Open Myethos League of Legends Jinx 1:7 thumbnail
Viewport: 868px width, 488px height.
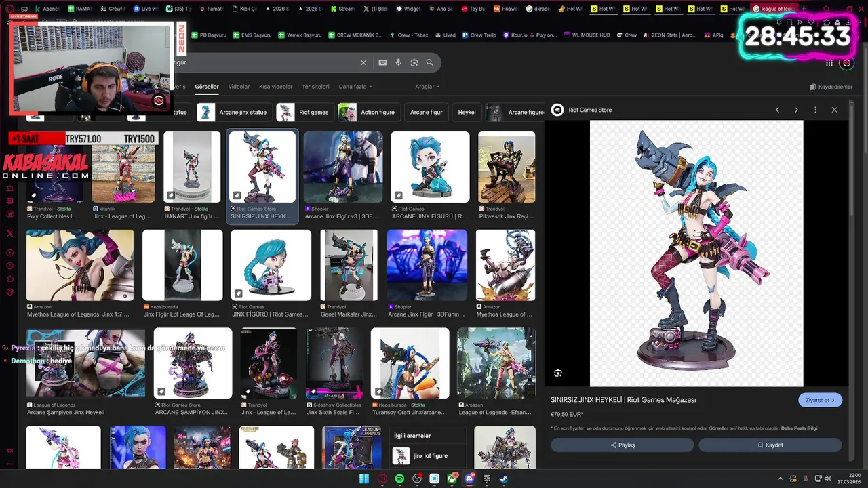pyautogui.click(x=80, y=265)
